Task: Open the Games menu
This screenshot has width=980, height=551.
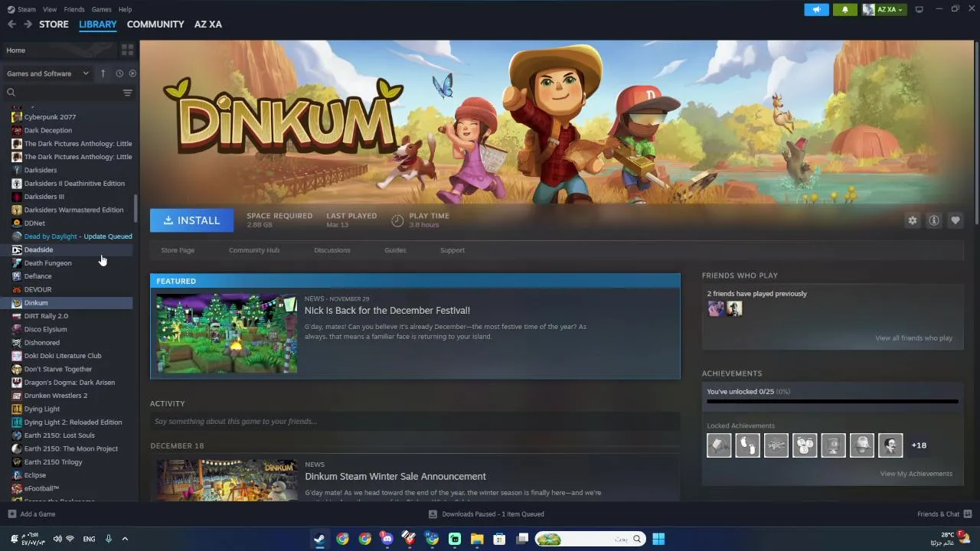Action: click(101, 9)
